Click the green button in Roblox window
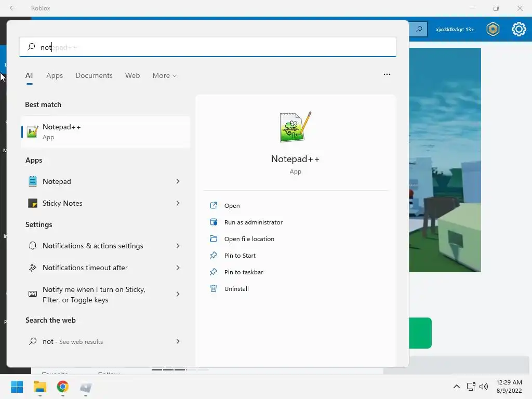The height and width of the screenshot is (399, 532). pos(420,333)
